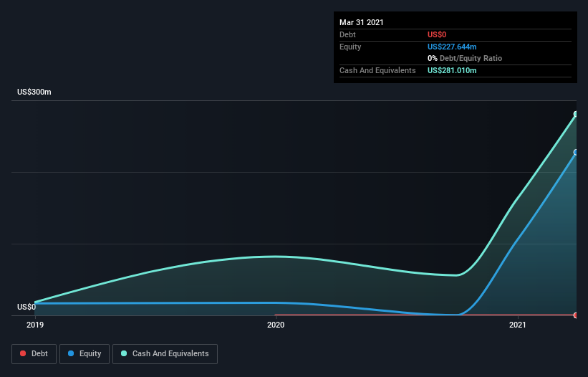Click the 2020 x-axis label
The width and height of the screenshot is (588, 377).
click(276, 325)
